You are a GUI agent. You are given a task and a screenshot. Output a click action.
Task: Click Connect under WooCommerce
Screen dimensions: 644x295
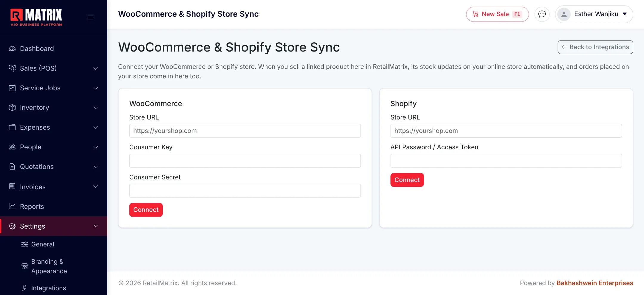(146, 210)
